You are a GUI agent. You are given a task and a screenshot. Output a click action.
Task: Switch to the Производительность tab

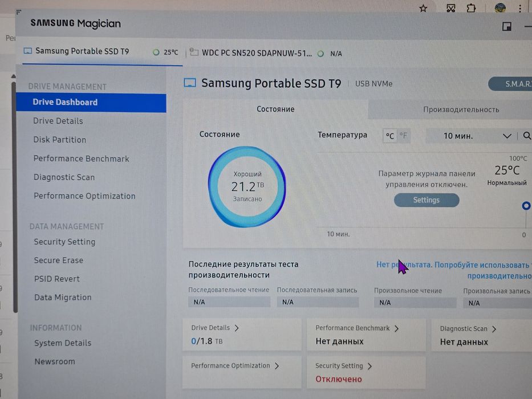coord(450,109)
